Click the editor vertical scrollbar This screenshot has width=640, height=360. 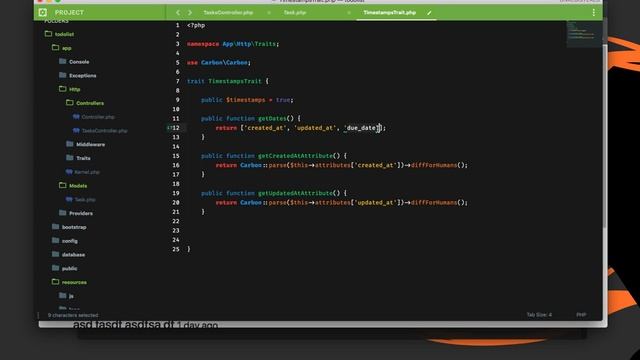605,135
